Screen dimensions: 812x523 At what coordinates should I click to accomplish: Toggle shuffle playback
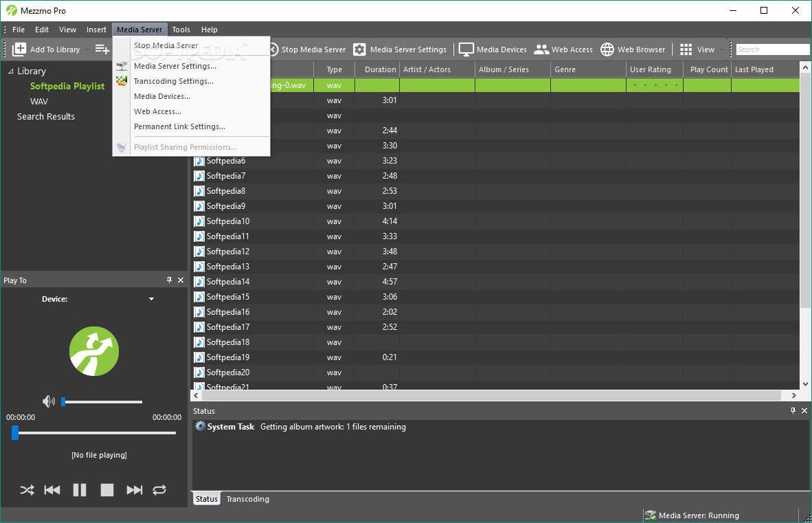(27, 490)
